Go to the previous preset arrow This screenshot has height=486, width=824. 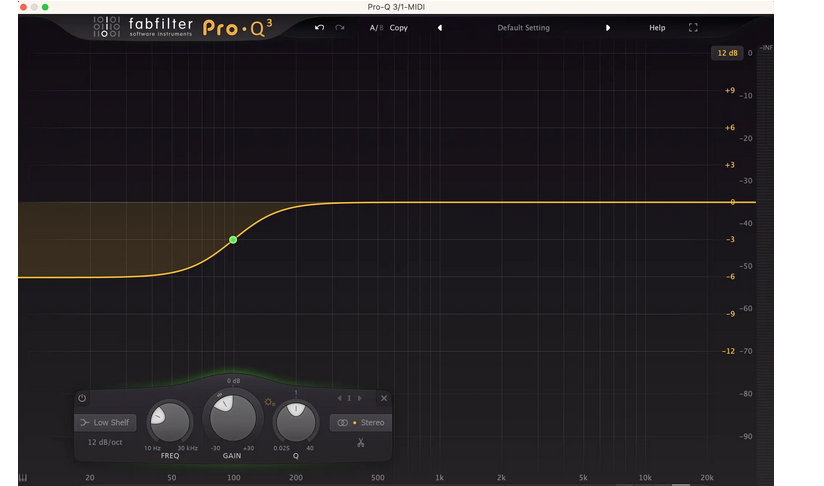tap(439, 28)
